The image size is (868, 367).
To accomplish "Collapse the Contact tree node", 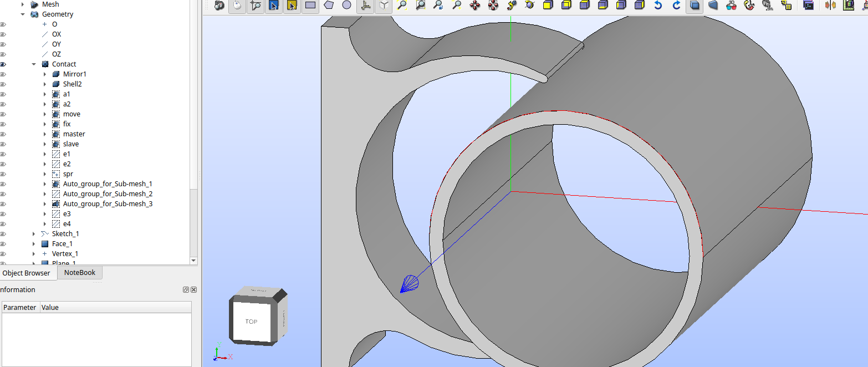I will point(34,64).
